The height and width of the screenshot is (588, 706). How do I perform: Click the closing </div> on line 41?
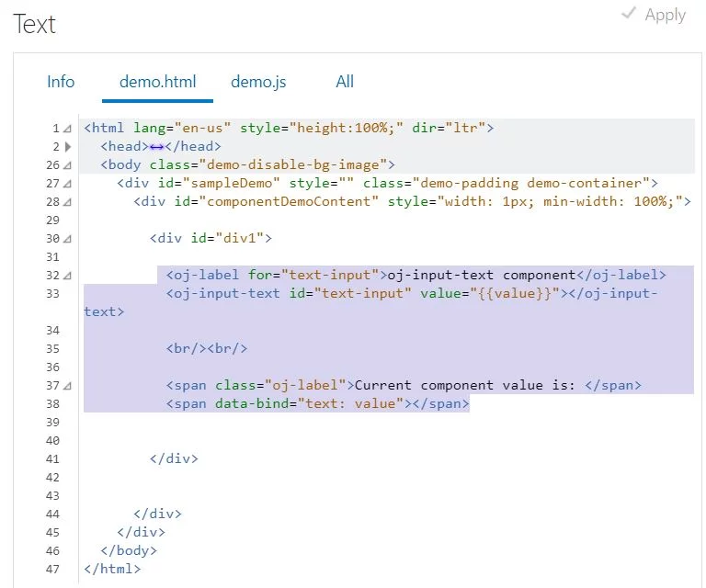(174, 458)
